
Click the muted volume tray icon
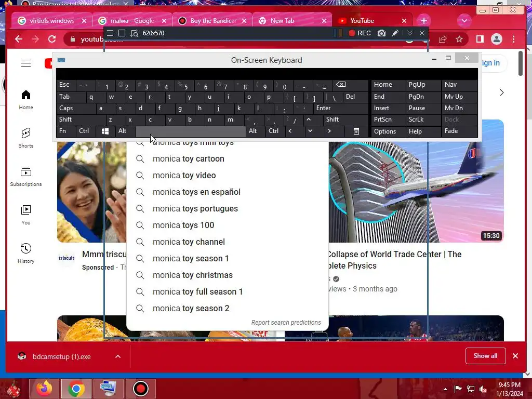[483, 389]
